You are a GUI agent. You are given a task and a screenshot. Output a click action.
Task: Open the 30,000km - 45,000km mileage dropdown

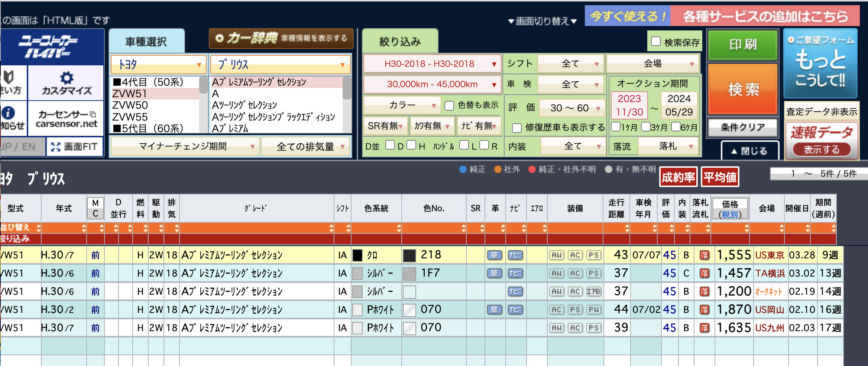(x=432, y=84)
